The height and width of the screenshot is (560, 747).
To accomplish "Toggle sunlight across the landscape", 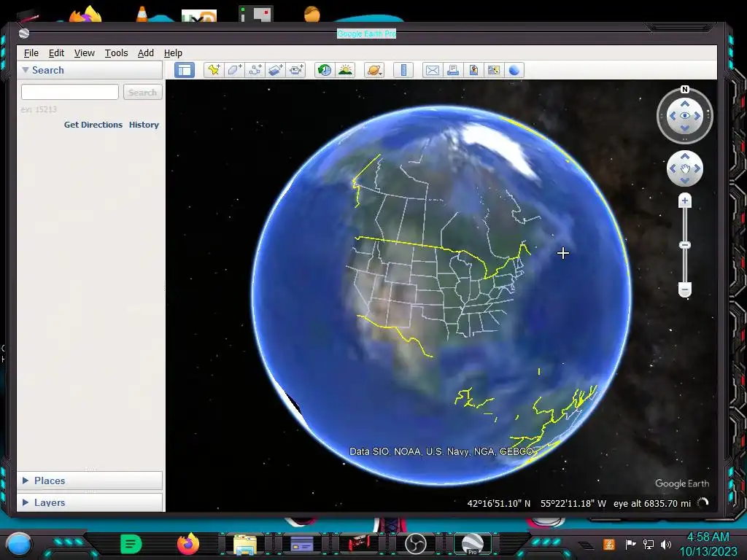I will pyautogui.click(x=345, y=71).
